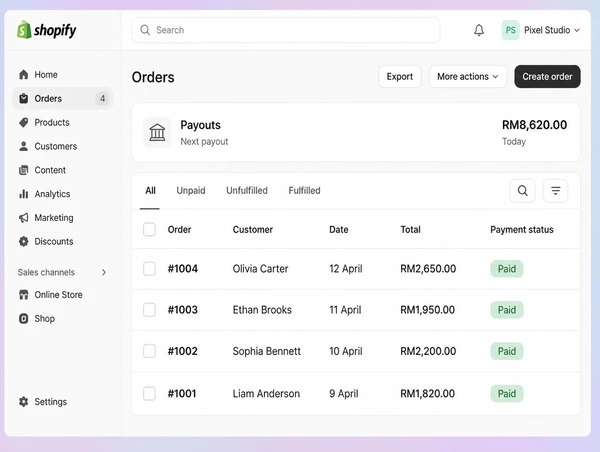600x452 pixels.
Task: Open the More actions dropdown
Action: [x=468, y=77]
